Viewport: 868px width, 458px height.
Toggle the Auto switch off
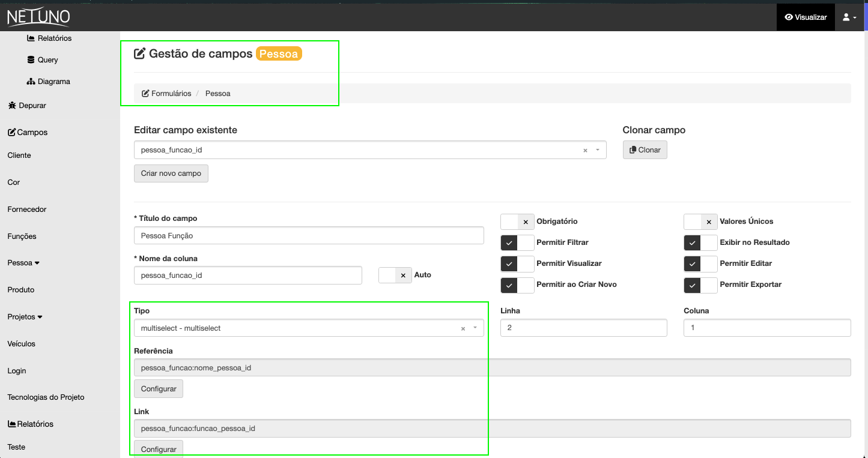395,275
